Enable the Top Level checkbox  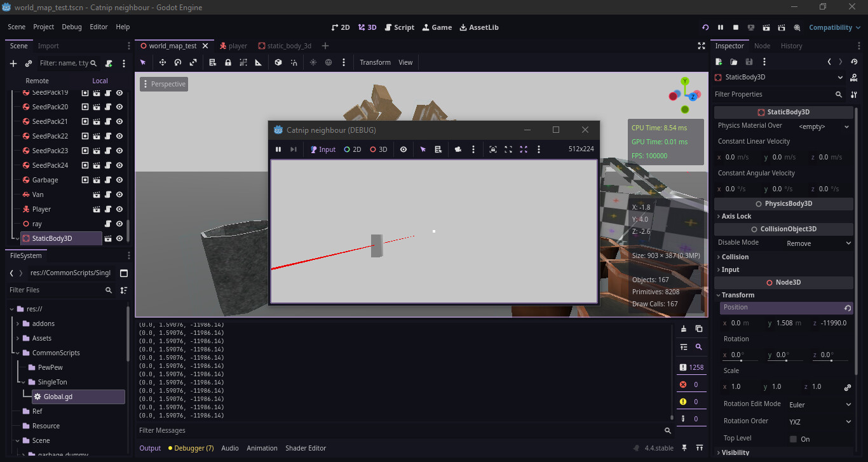click(x=793, y=439)
